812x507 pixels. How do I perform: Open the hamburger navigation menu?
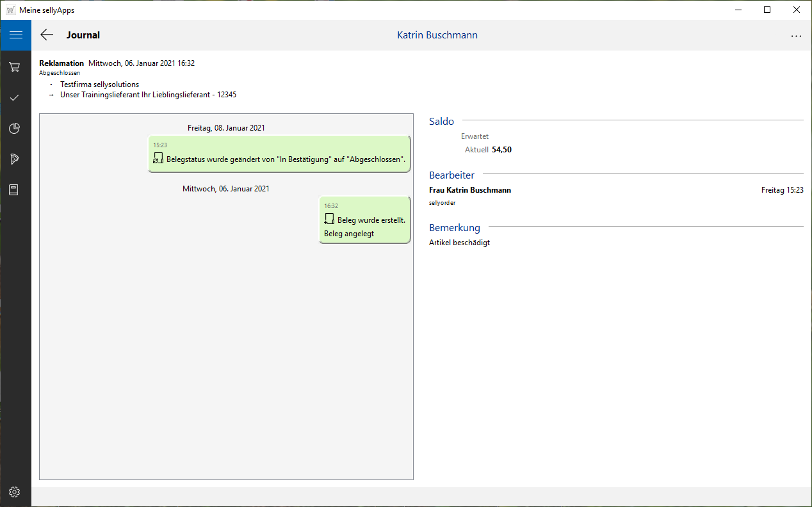pos(15,35)
